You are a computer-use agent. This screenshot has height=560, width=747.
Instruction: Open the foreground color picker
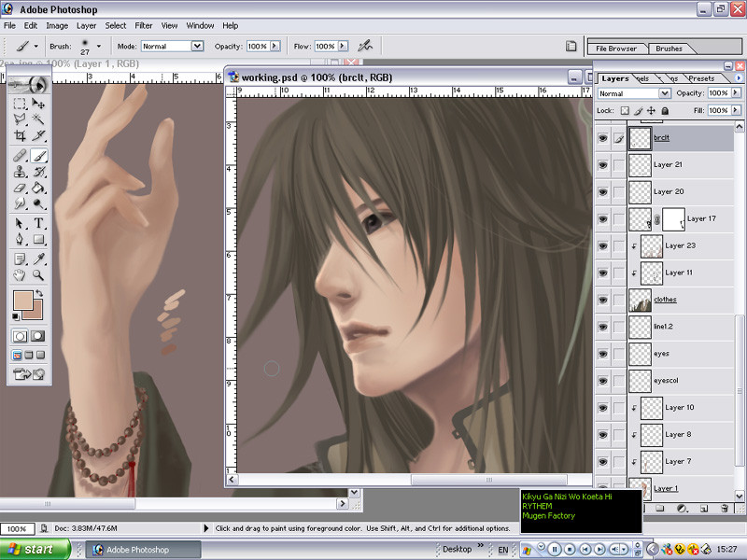coord(22,301)
